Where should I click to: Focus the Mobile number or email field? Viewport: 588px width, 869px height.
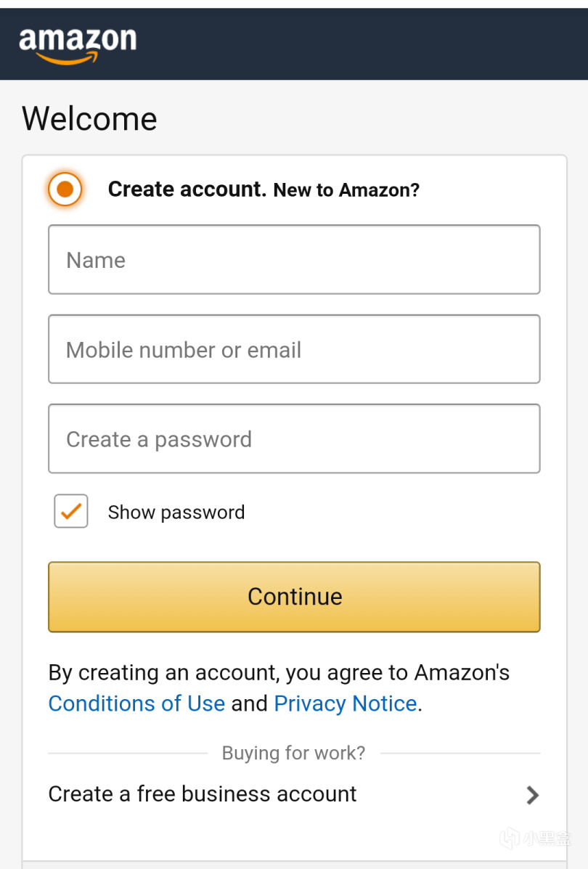[294, 349]
